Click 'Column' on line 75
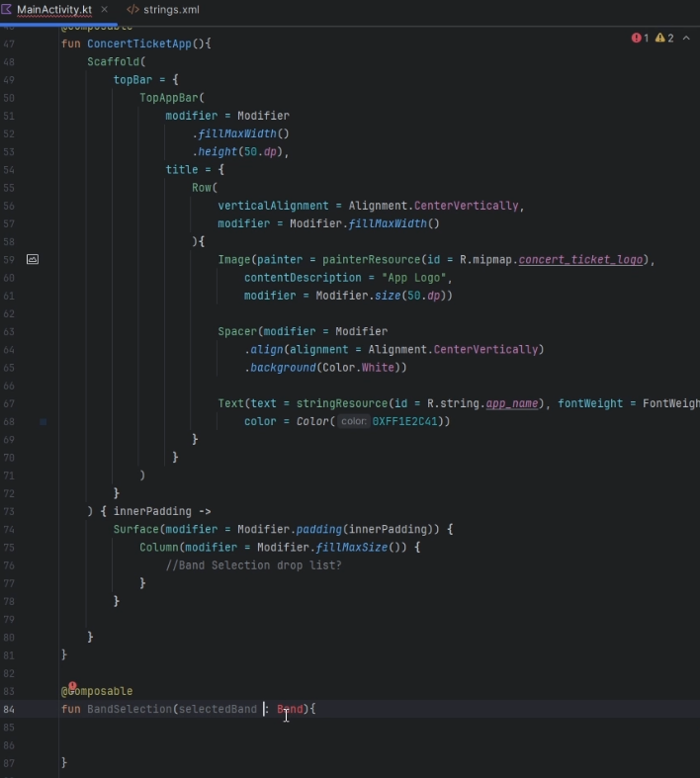 coord(159,548)
